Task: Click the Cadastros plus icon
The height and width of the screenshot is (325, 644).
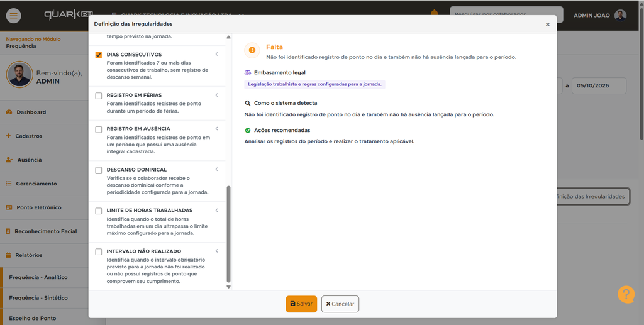Action: [8, 136]
